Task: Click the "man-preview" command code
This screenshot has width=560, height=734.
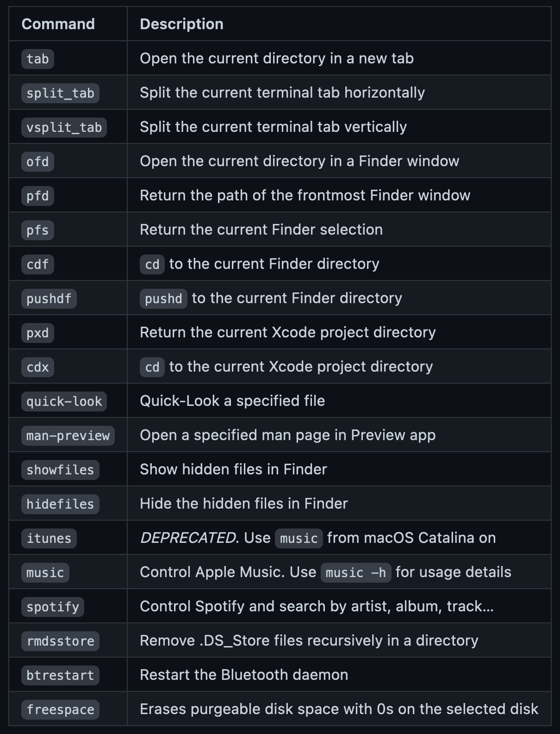Action: point(68,435)
